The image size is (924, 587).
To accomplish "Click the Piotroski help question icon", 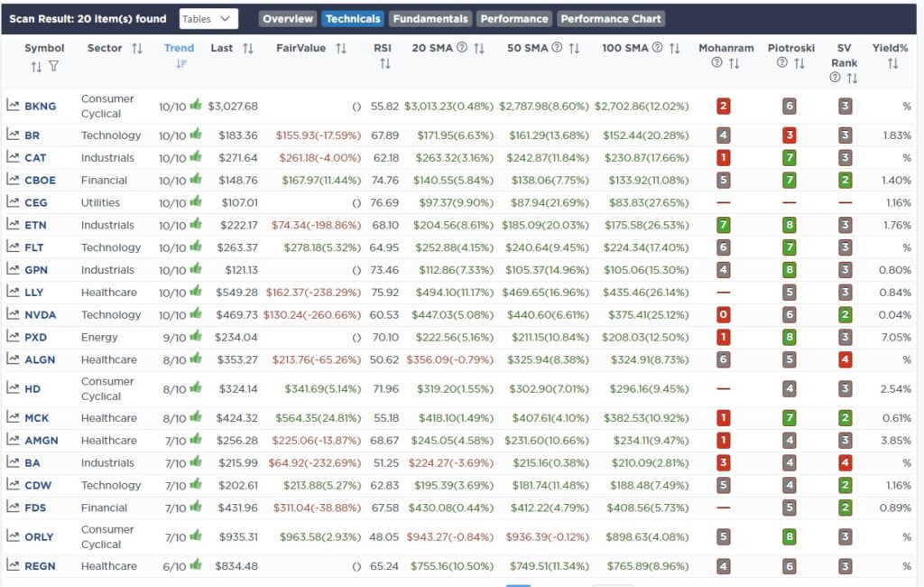I will click(782, 62).
